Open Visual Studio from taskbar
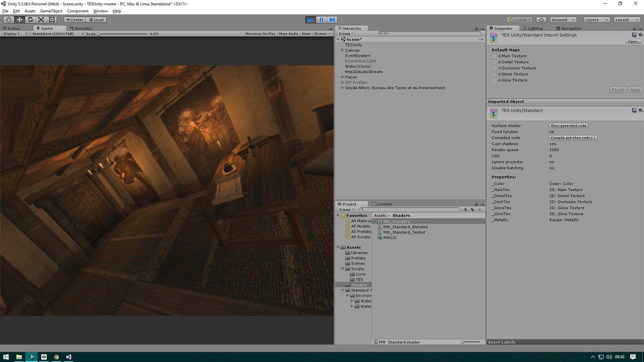644x362 pixels. (69, 357)
